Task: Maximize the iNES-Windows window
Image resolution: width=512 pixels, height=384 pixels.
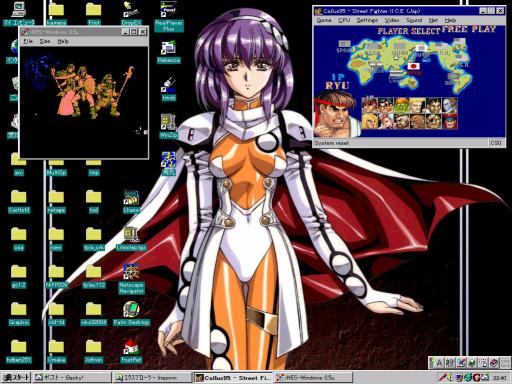Action: click(x=134, y=32)
